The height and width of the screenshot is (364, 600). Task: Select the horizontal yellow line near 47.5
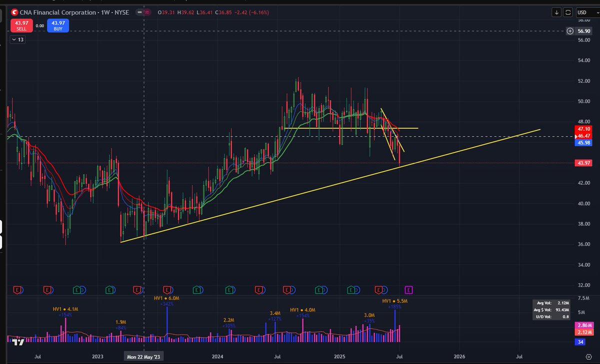[x=350, y=128]
